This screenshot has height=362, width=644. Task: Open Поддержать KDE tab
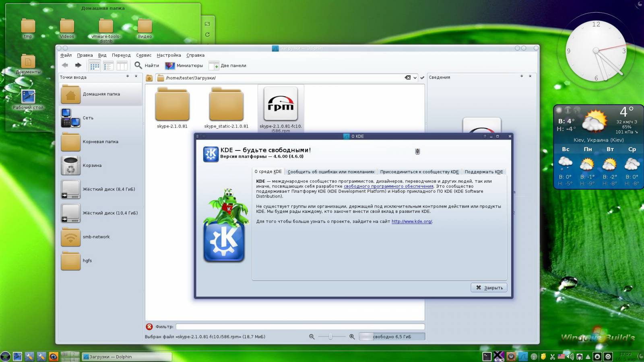point(484,172)
